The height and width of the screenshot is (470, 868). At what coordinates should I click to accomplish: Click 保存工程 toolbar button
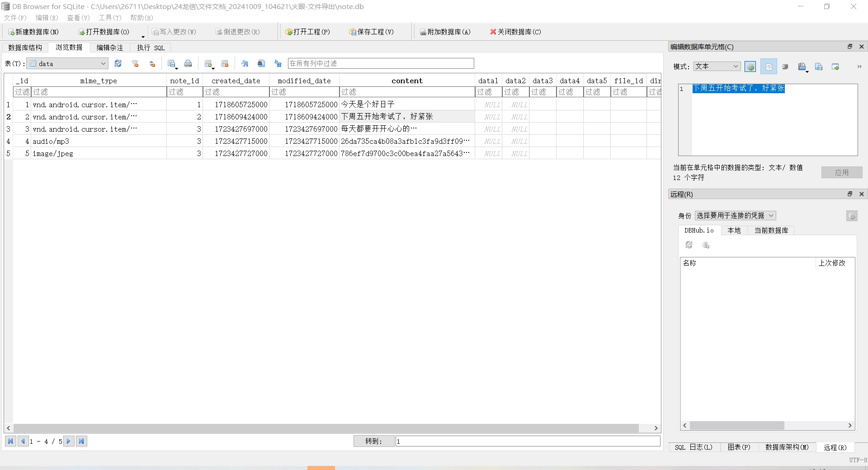click(x=371, y=32)
